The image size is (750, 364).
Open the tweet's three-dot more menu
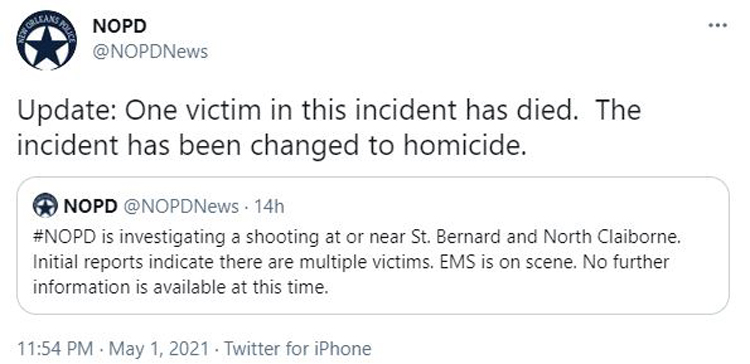pos(717,25)
